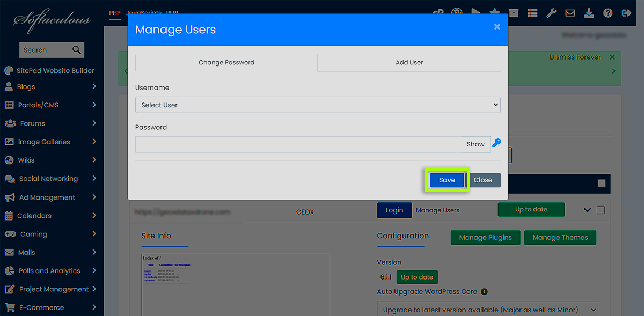
Task: Open the Select User username dropdown
Action: (x=318, y=105)
